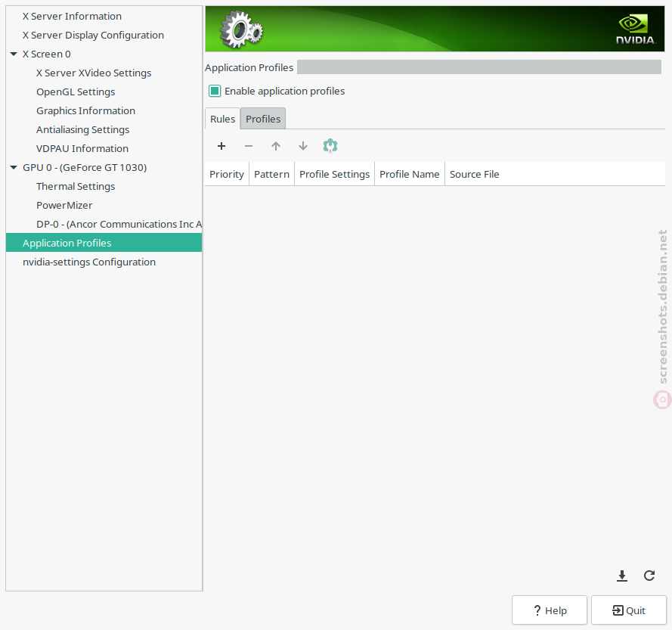The width and height of the screenshot is (672, 630).
Task: Click the Quit button
Action: [629, 610]
